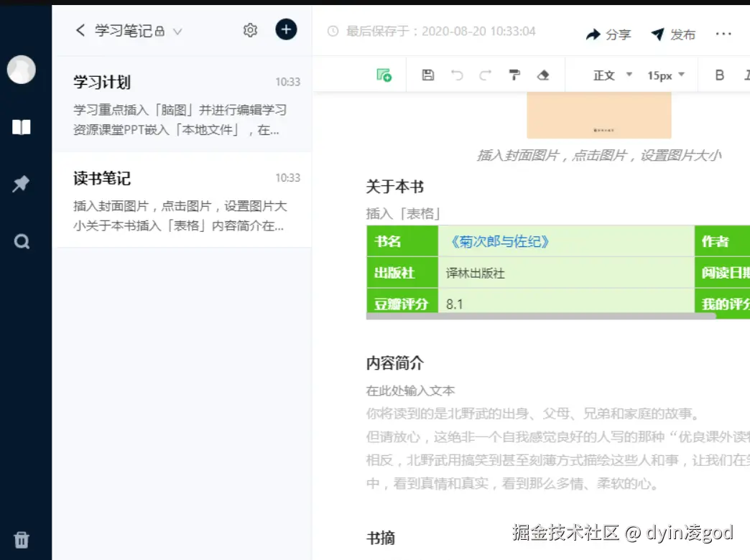Toggle bold formatting with the B icon
750x560 pixels.
[721, 75]
